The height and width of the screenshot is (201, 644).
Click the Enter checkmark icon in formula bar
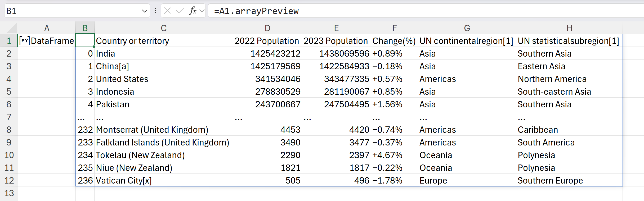[180, 11]
